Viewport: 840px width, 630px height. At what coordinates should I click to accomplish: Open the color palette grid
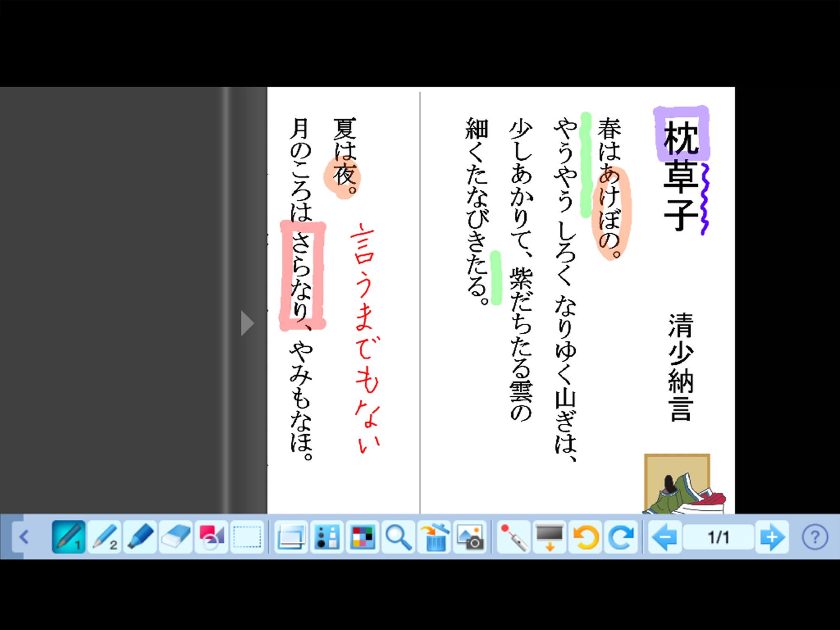point(363,536)
